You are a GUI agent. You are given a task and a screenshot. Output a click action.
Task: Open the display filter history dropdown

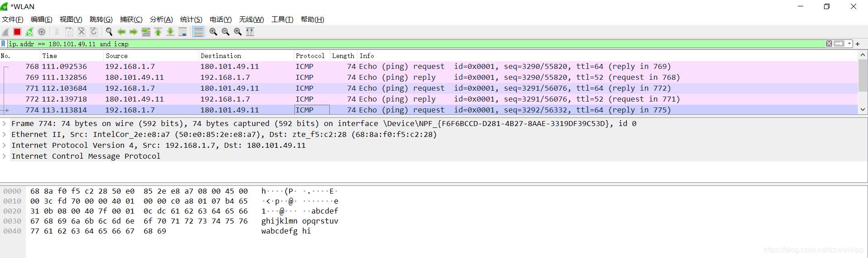click(849, 44)
